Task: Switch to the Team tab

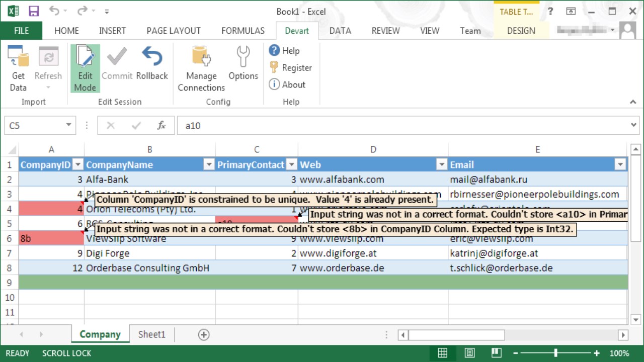Action: tap(470, 31)
